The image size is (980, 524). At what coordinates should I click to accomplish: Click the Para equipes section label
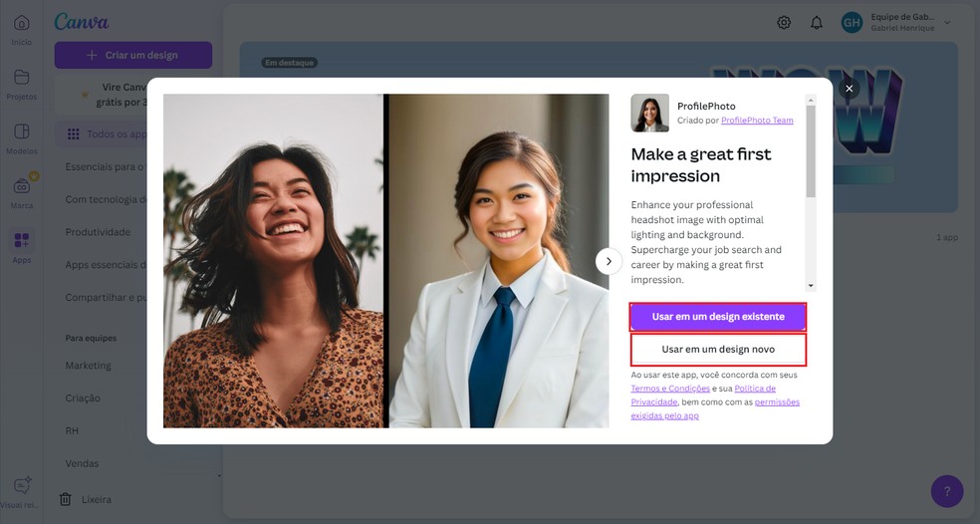coord(91,338)
